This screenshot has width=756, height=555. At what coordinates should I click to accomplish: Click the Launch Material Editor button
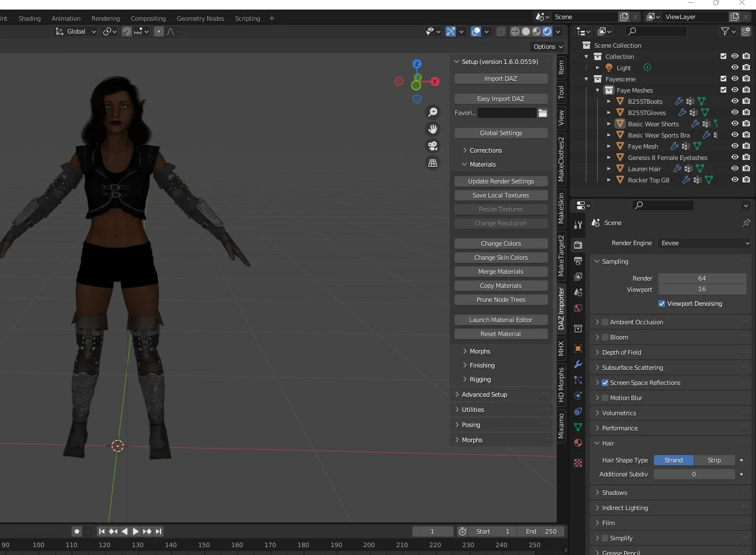tap(501, 320)
